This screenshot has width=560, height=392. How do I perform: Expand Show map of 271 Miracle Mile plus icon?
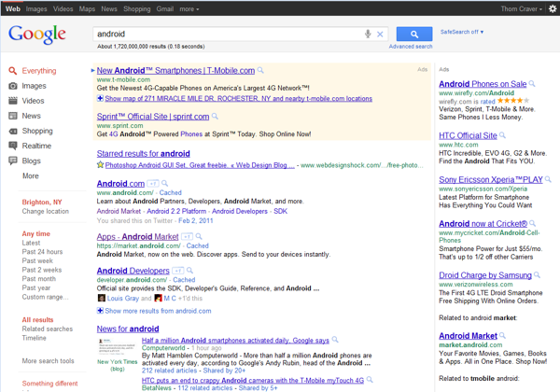101,98
